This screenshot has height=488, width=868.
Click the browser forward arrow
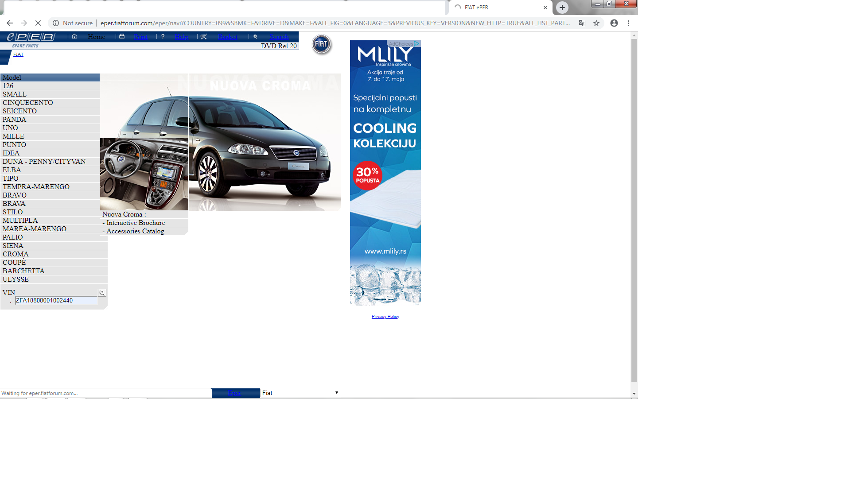coord(24,23)
